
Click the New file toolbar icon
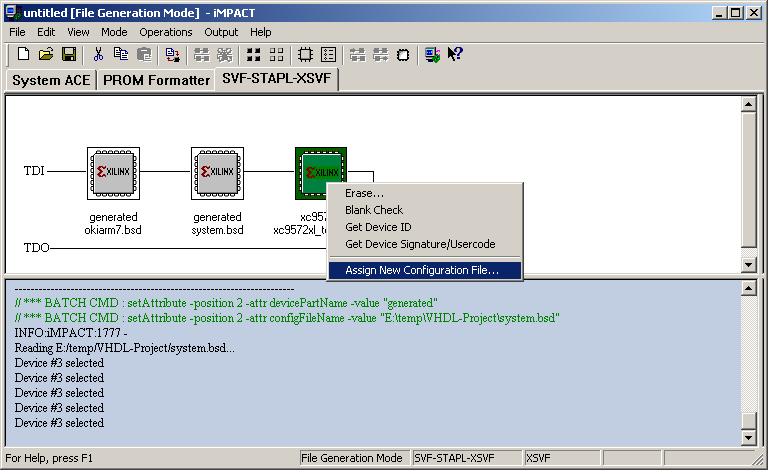click(x=23, y=54)
